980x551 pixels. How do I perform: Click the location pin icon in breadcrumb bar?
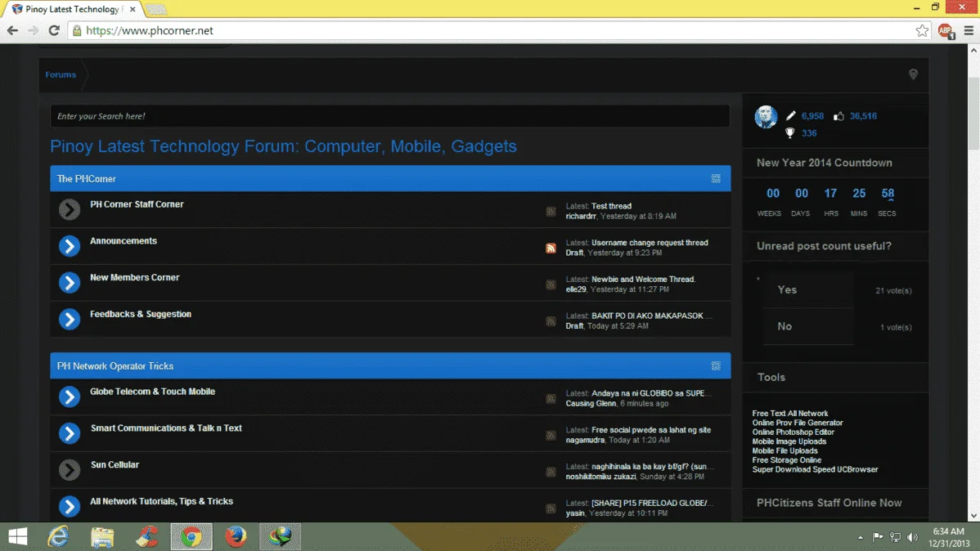click(913, 74)
